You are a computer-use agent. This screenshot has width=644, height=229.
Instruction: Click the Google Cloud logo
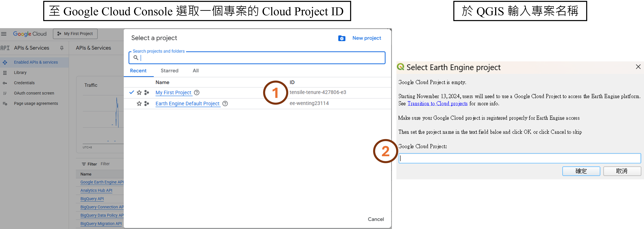coord(30,34)
